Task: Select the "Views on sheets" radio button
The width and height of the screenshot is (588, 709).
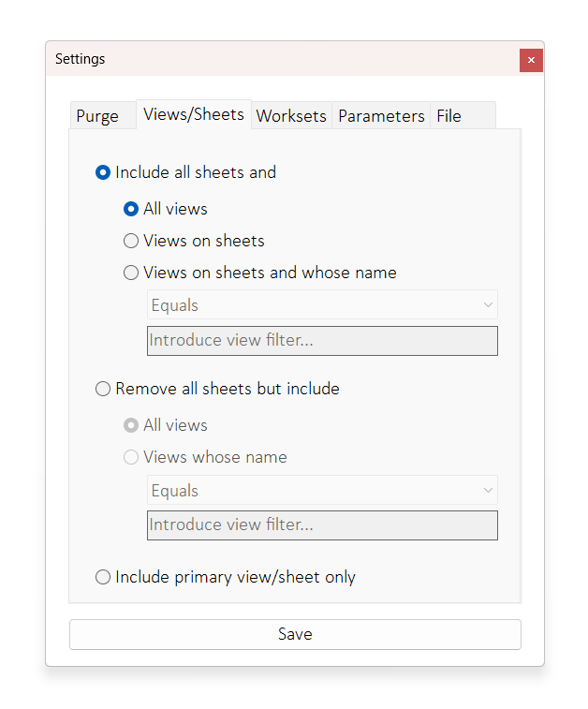Action: pyautogui.click(x=131, y=241)
